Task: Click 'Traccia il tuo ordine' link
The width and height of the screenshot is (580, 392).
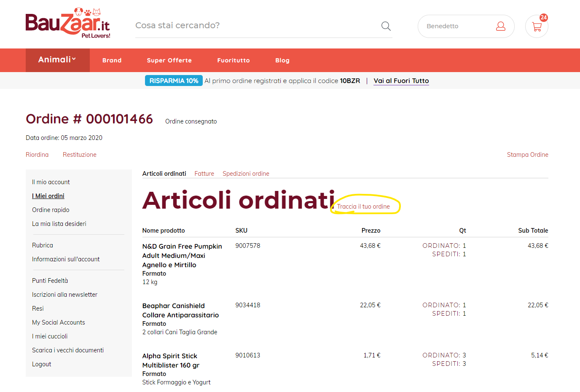Action: point(363,207)
